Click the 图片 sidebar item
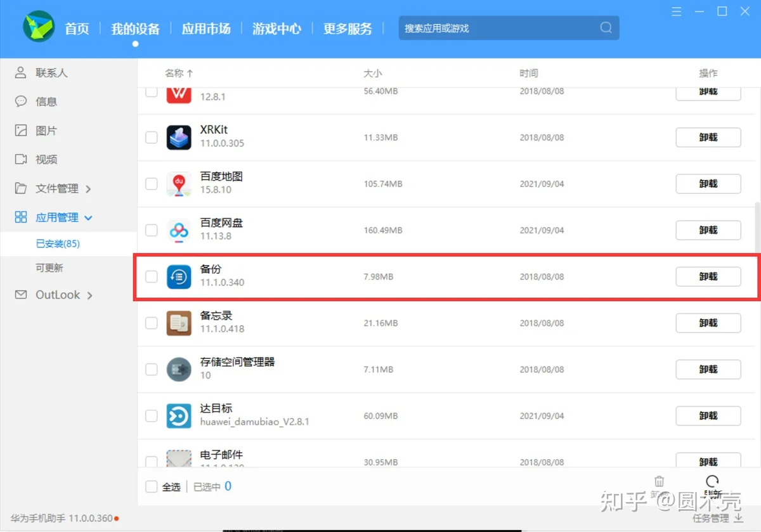The image size is (761, 532). (x=46, y=131)
